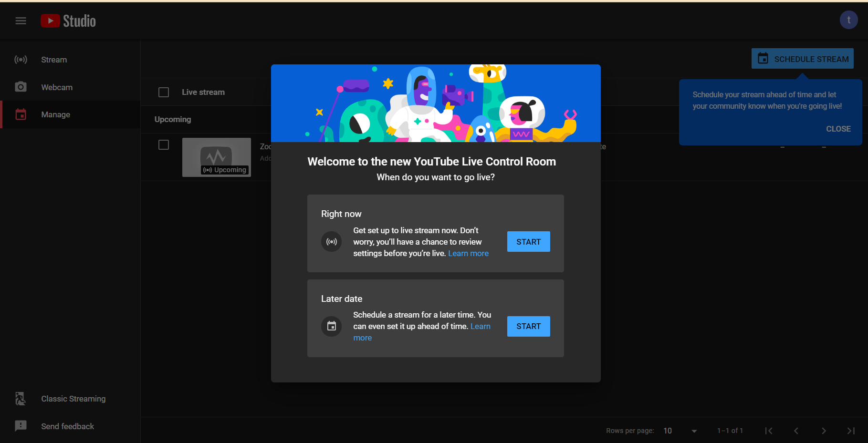Check the upcoming stream row checkbox

(x=164, y=144)
